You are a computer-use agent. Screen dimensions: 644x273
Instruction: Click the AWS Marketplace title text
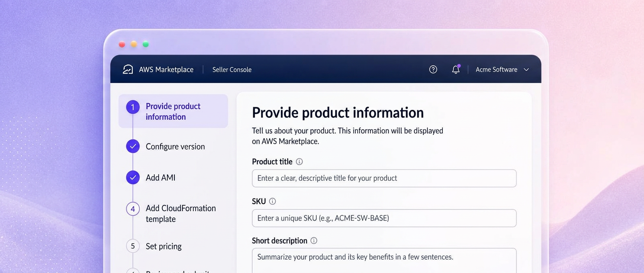pyautogui.click(x=166, y=69)
